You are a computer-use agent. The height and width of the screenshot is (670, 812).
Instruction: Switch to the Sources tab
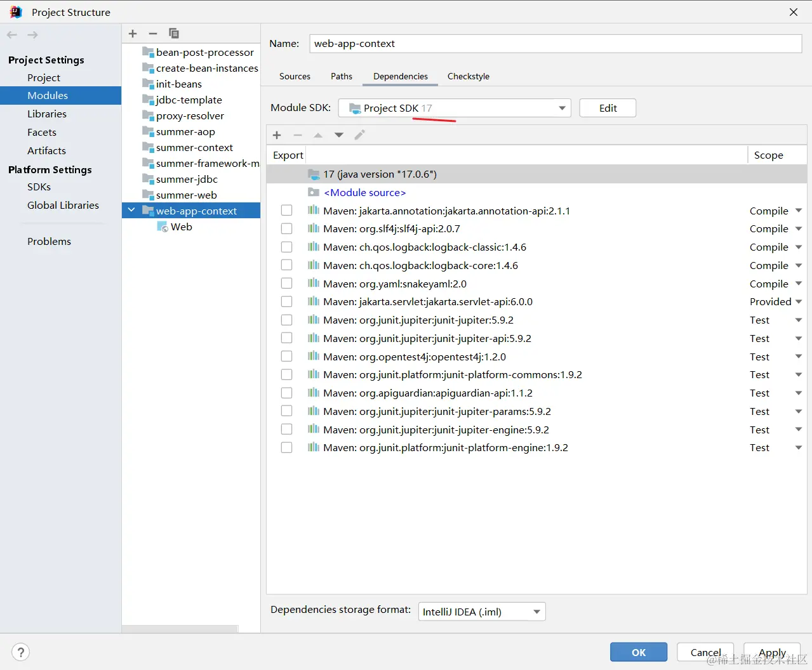point(295,76)
